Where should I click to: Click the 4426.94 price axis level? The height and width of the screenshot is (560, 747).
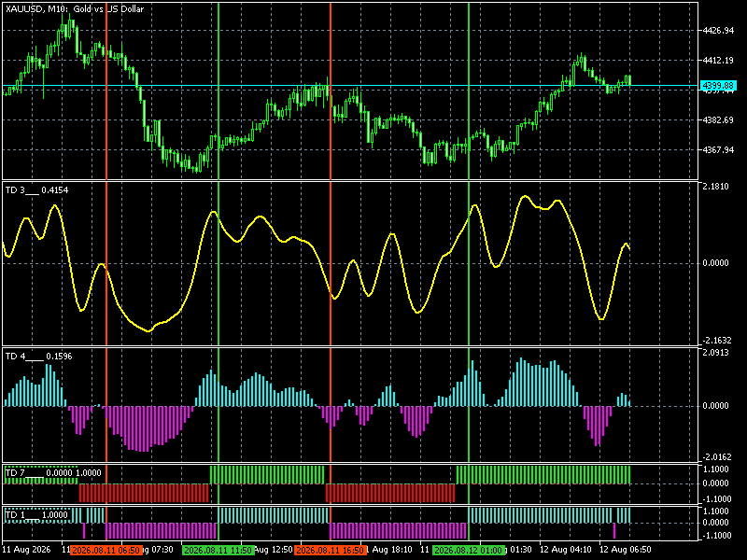pos(718,31)
